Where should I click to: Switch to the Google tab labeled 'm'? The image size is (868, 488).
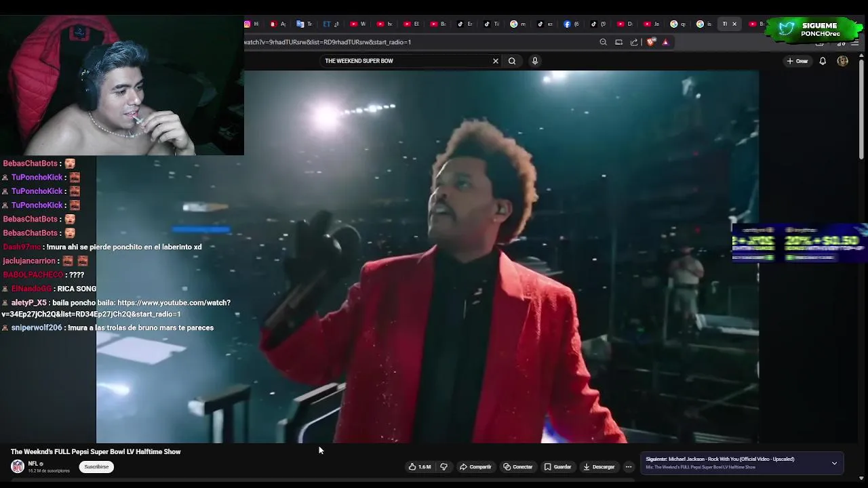(518, 24)
